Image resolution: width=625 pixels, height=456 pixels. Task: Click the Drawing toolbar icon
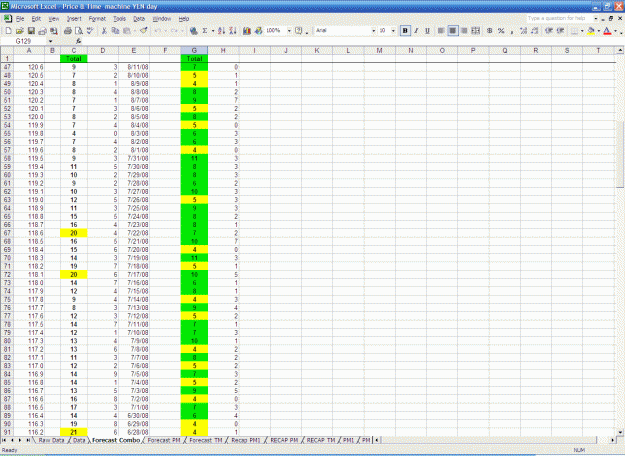(x=258, y=31)
